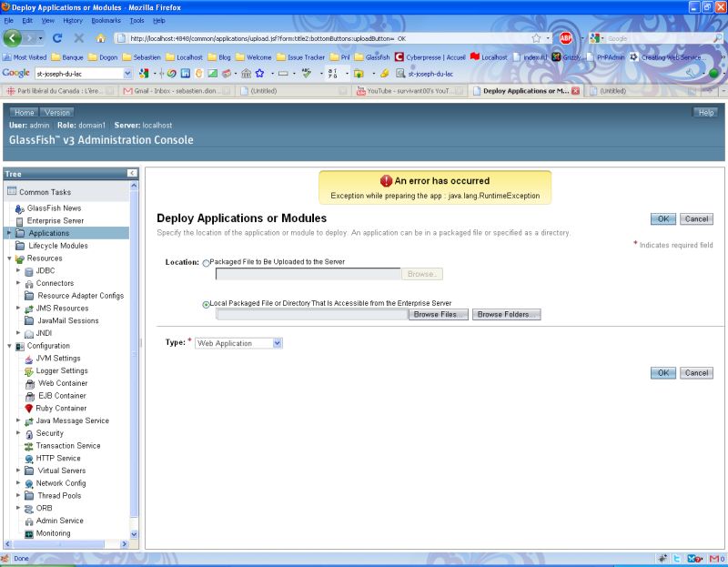Click the Monitoring icon in the sidebar tree

click(x=28, y=532)
